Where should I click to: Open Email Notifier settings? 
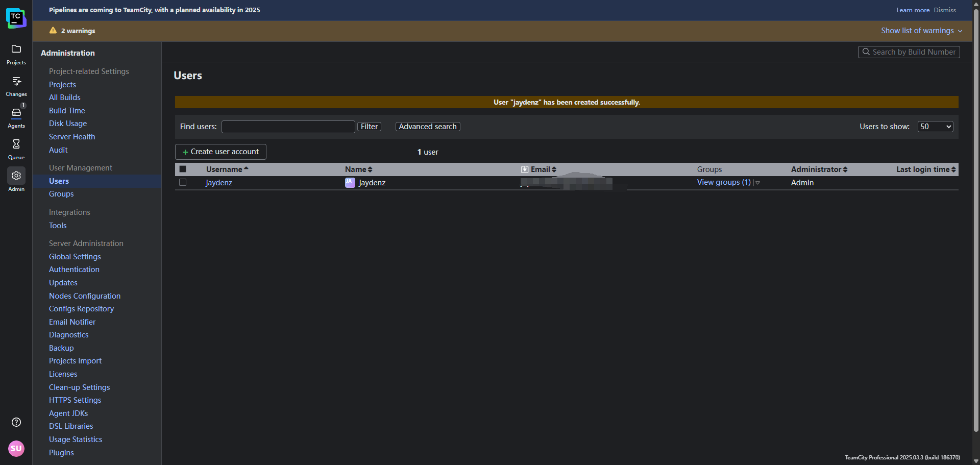[x=72, y=322]
